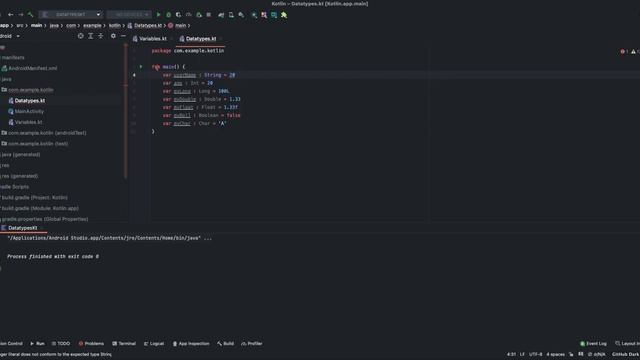The height and width of the screenshot is (360, 640).
Task: Click the main function breadcrumb
Action: pos(177,25)
